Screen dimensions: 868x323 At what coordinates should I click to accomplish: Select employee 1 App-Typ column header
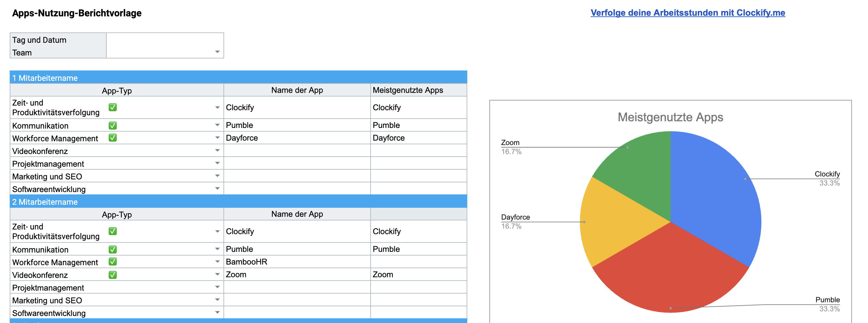point(117,90)
